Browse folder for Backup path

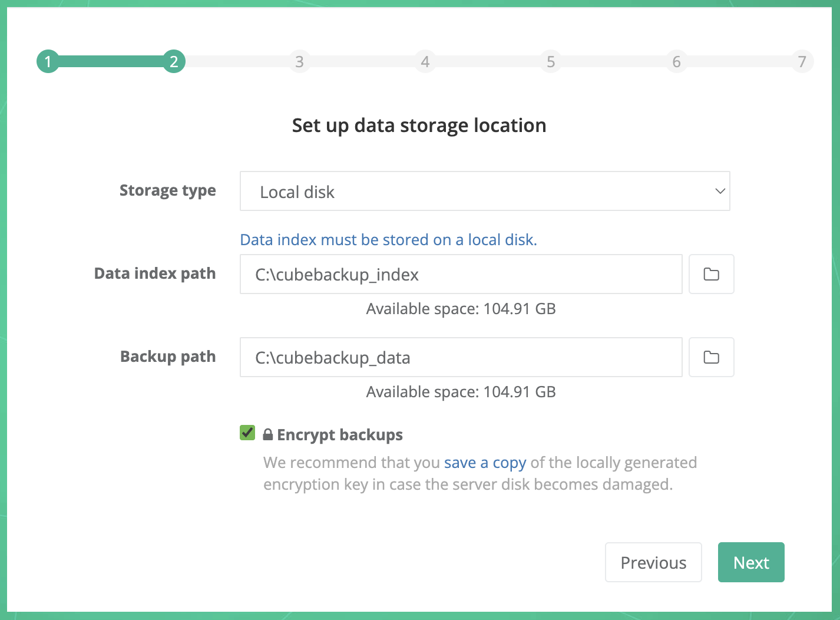pyautogui.click(x=711, y=357)
